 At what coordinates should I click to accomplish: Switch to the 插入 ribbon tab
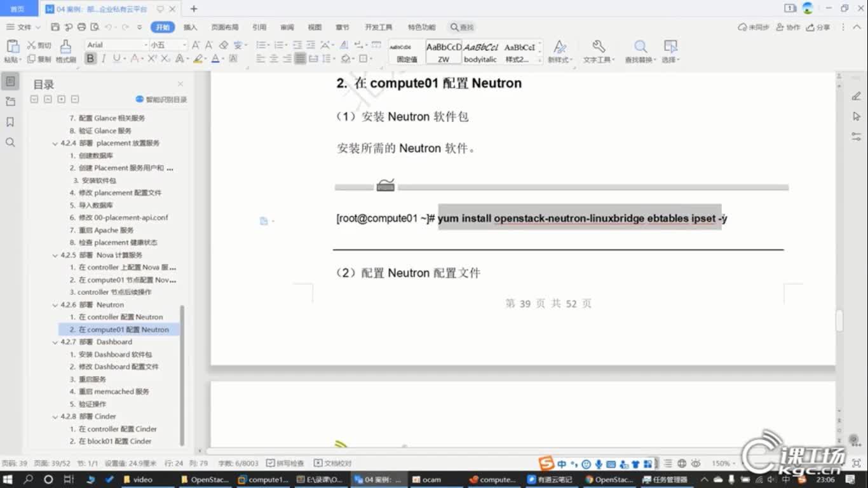coord(191,27)
